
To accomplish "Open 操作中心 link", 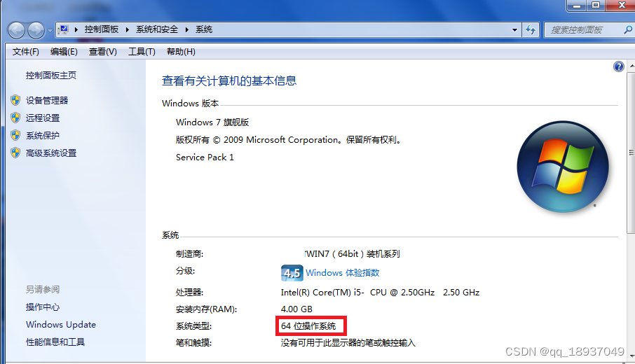I will pyautogui.click(x=43, y=307).
